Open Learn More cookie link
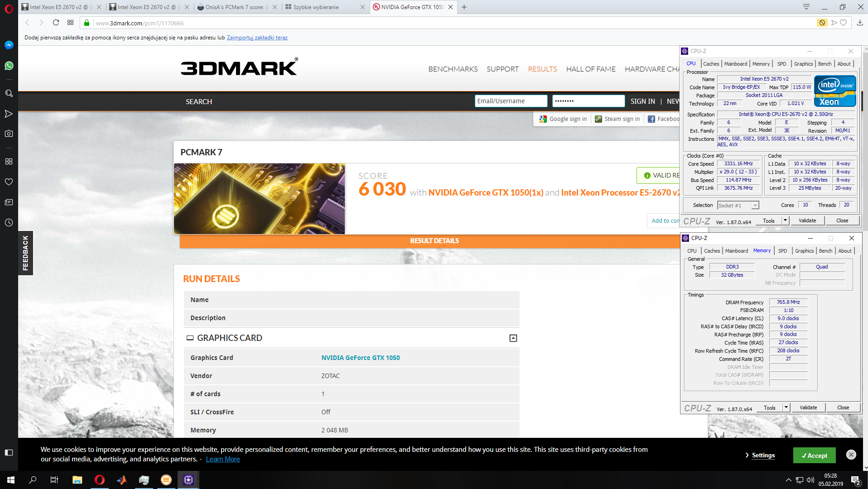Image resolution: width=868 pixels, height=489 pixels. (223, 459)
